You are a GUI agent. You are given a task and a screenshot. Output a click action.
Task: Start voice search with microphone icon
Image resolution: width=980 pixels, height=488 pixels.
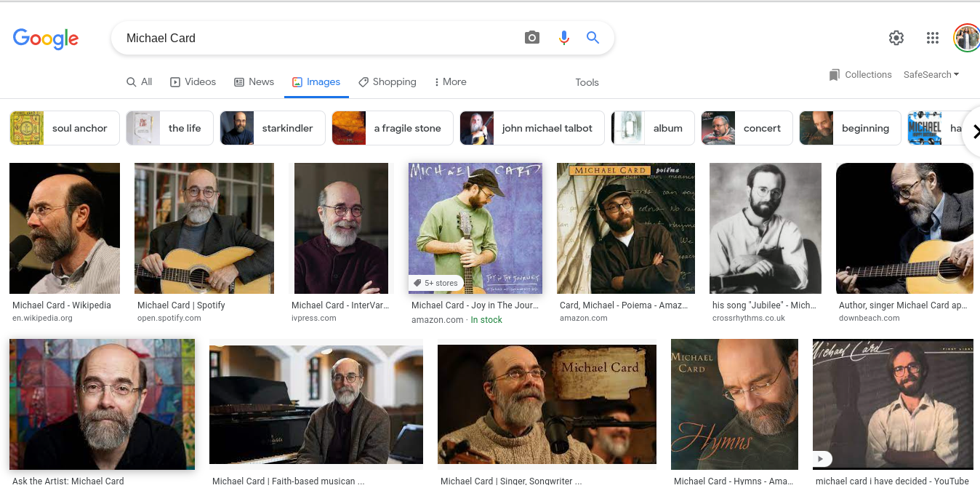[563, 38]
